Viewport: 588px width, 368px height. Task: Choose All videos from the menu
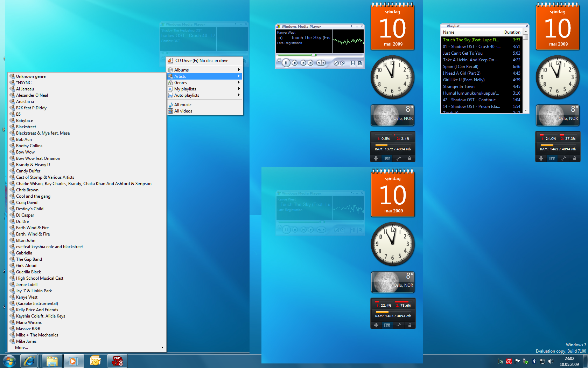[205, 111]
